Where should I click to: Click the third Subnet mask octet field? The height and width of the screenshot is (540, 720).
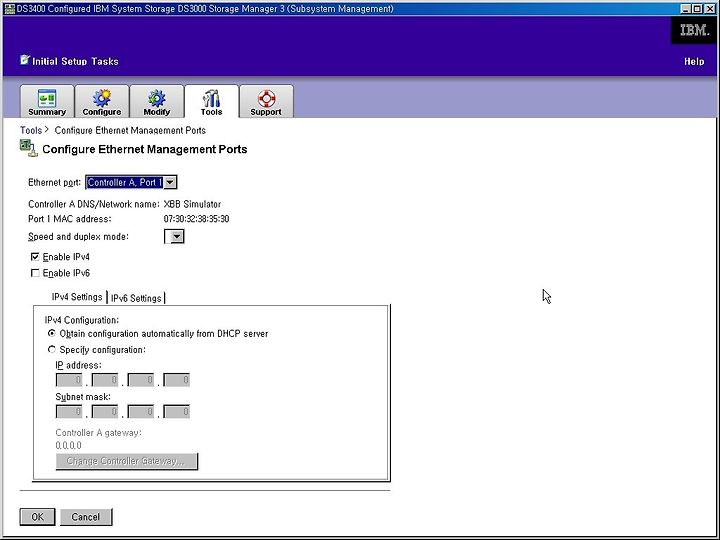[x=141, y=411]
